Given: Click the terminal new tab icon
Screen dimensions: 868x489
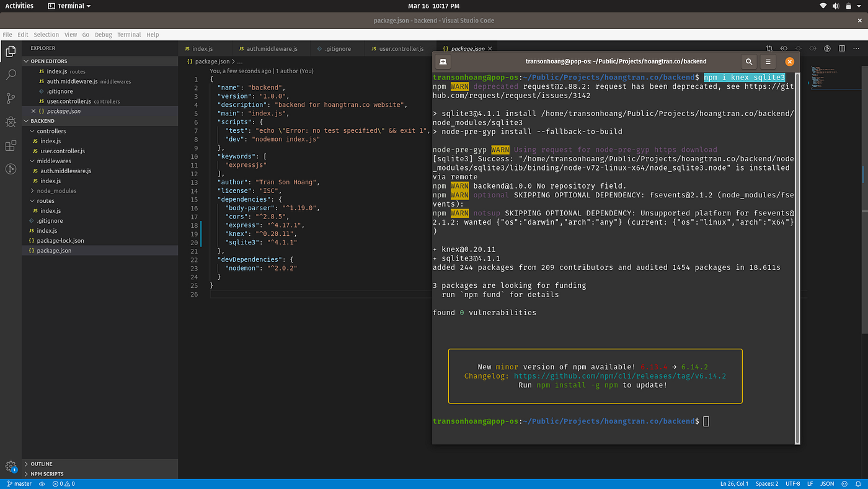Looking at the screenshot, I should point(443,61).
